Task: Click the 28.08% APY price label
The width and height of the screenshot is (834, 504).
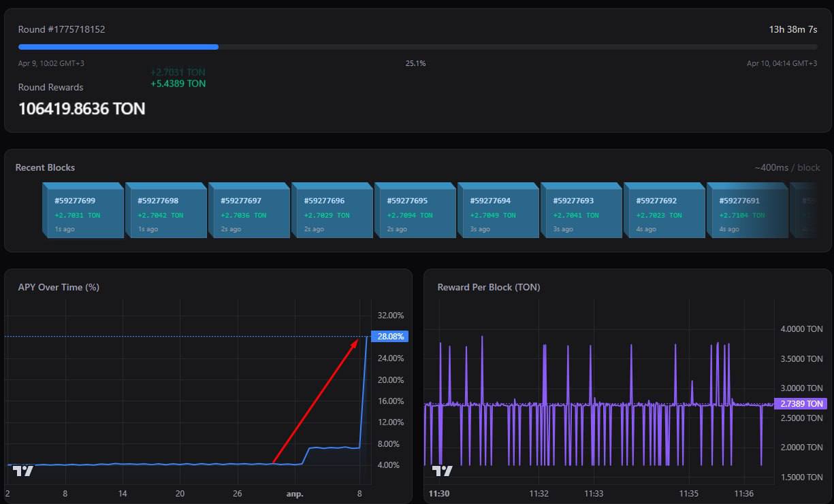Action: pyautogui.click(x=391, y=336)
